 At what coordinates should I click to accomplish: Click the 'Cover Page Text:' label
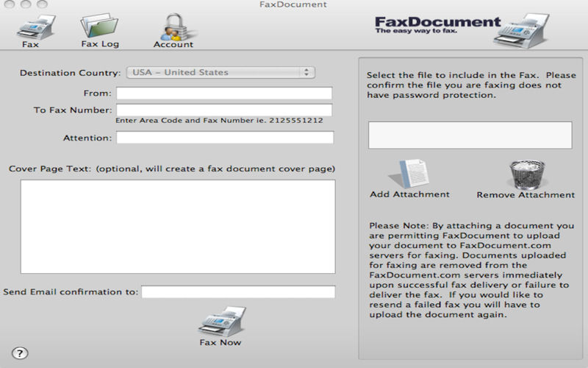click(x=50, y=169)
